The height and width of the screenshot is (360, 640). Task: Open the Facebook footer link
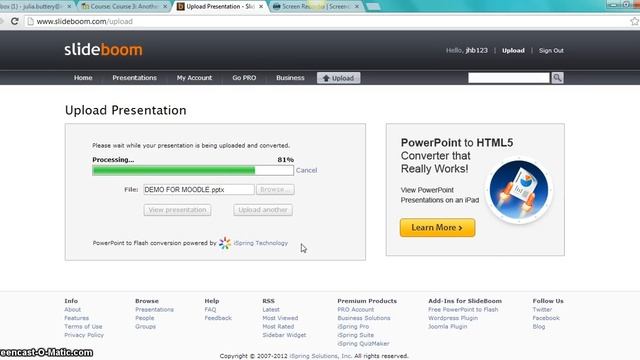point(546,318)
